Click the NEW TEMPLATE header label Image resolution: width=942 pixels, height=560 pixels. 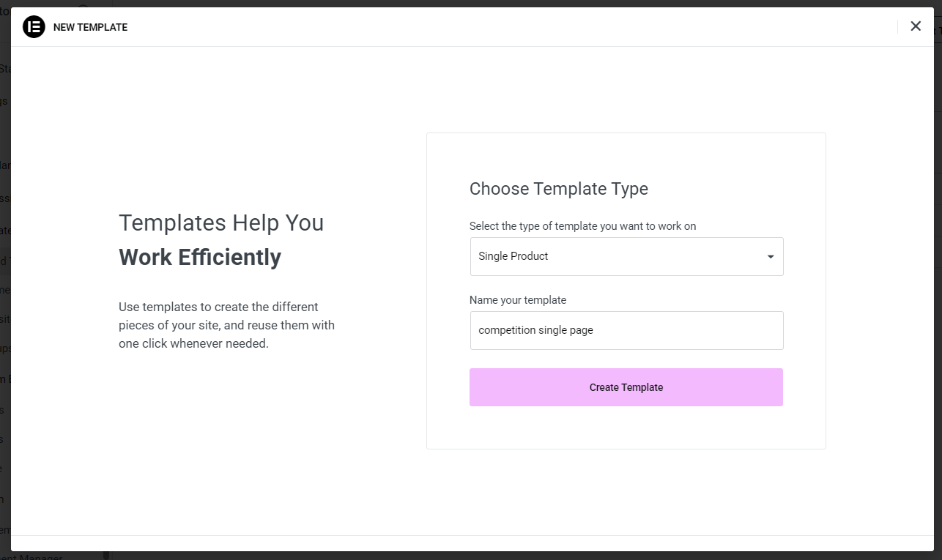click(x=90, y=26)
